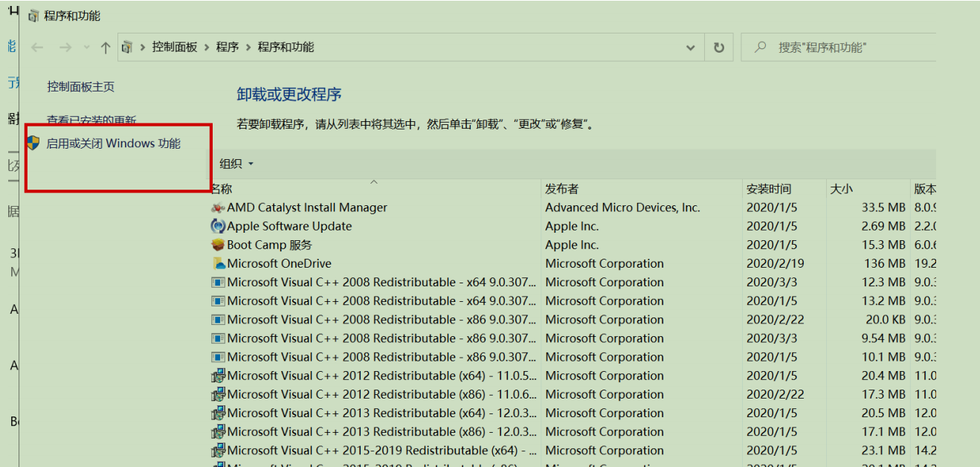Click the control panel icon in the address bar
980x467 pixels.
coord(127,48)
